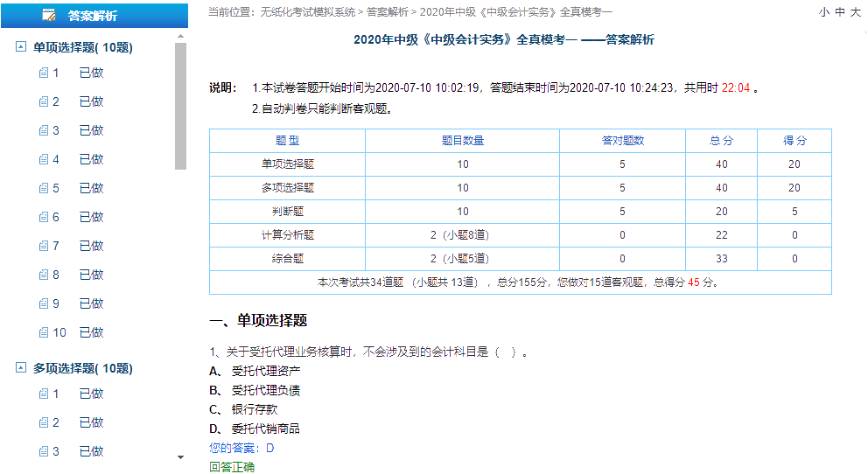Click the 答对题数 column header
The image size is (868, 474).
tap(623, 141)
